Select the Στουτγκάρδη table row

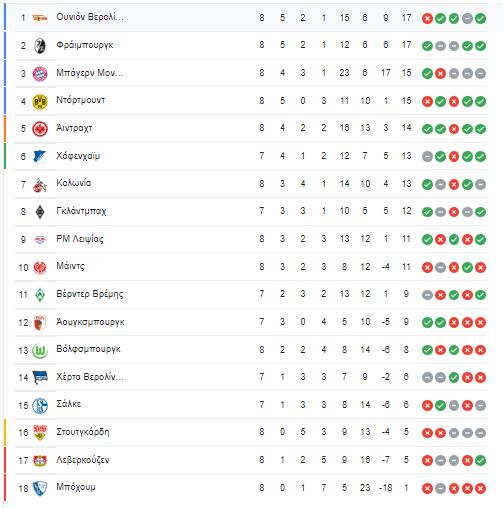click(251, 433)
